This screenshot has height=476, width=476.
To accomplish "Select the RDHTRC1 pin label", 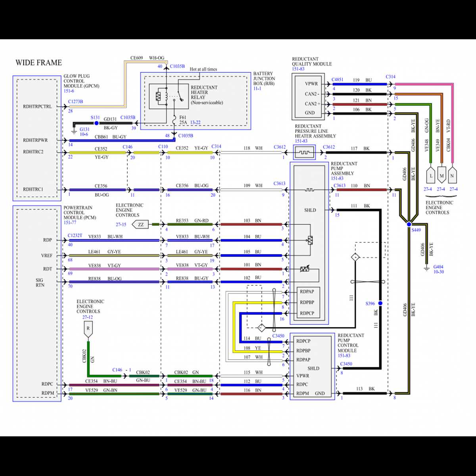I will click(x=33, y=190).
